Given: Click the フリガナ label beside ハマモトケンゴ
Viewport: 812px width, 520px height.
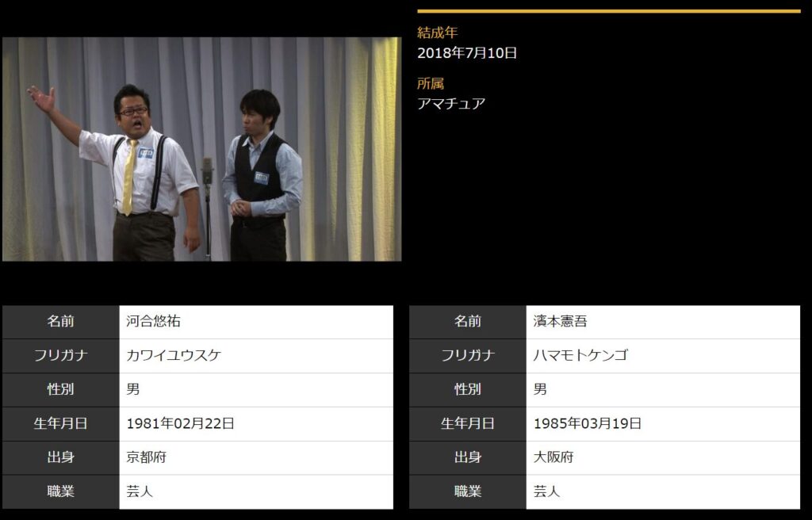Looking at the screenshot, I should [468, 356].
